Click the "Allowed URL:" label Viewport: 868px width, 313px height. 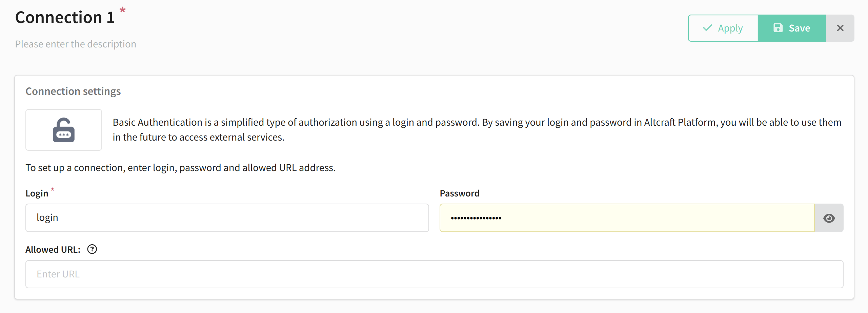click(53, 250)
